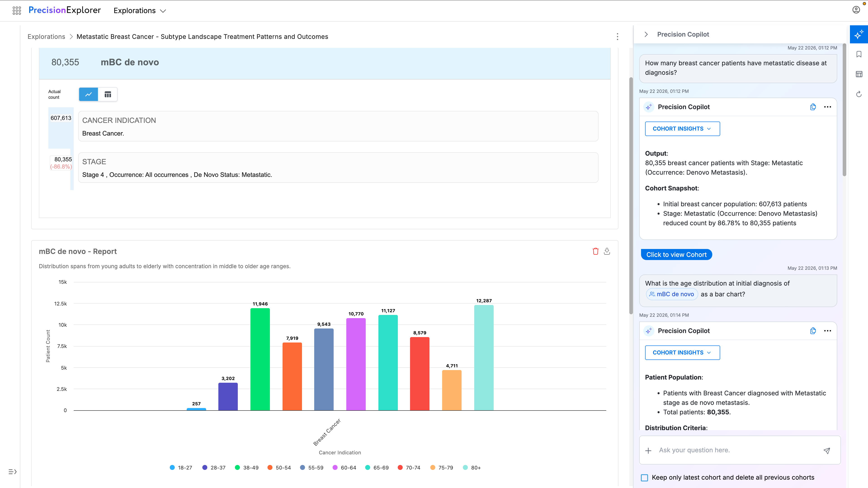Toggle the 38-49 legend item
Image resolution: width=868 pixels, height=488 pixels.
point(247,468)
